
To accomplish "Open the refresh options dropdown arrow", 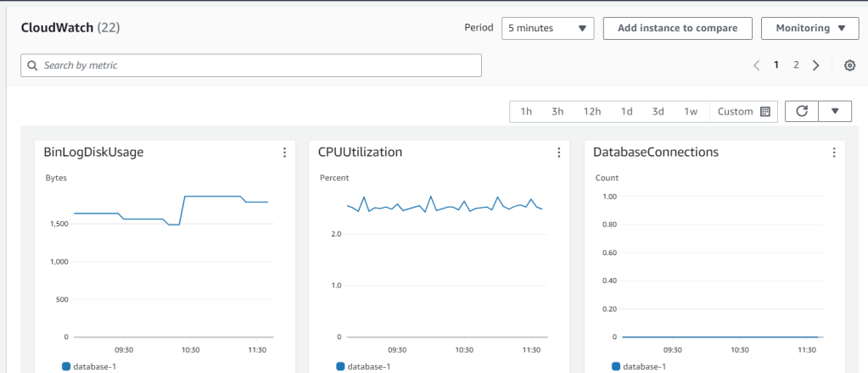I will (835, 111).
